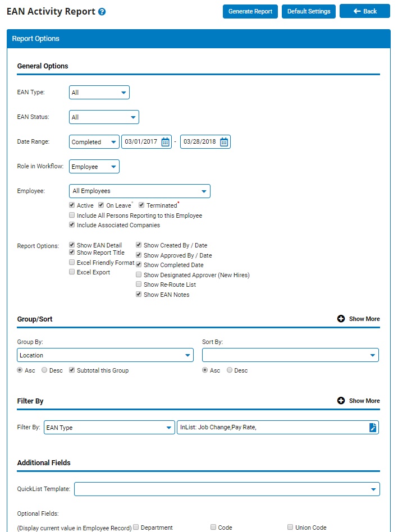
Task: Toggle Show Approved By / Date checkbox
Action: click(139, 255)
